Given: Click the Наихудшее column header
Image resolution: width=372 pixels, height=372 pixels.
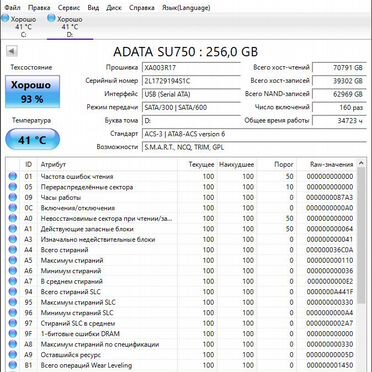Looking at the screenshot, I should click(237, 164).
